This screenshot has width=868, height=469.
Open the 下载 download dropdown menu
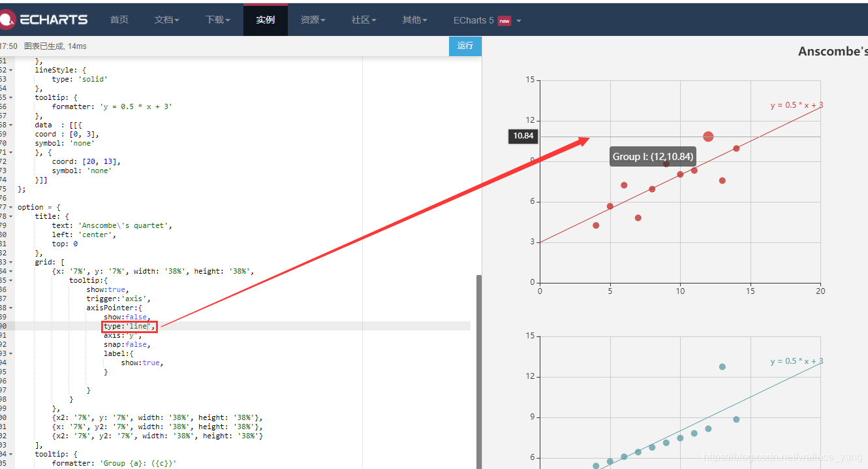(218, 20)
